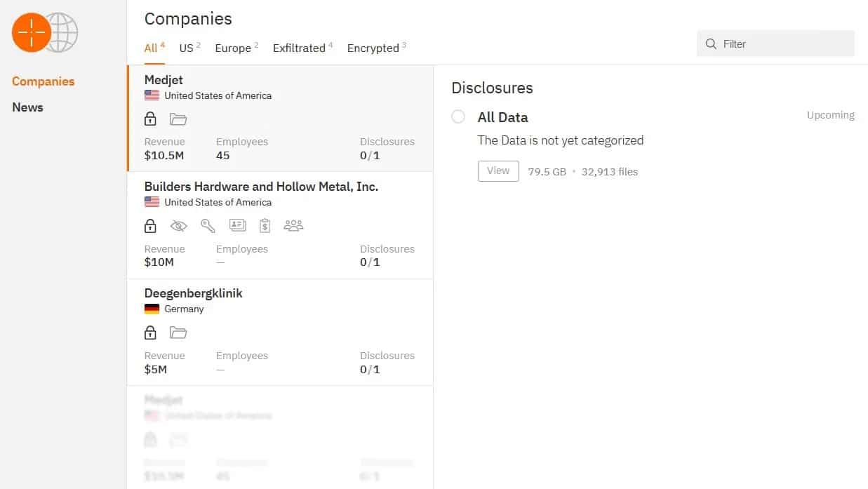Image resolution: width=868 pixels, height=489 pixels.
Task: Click the View button under All Data
Action: pyautogui.click(x=498, y=171)
